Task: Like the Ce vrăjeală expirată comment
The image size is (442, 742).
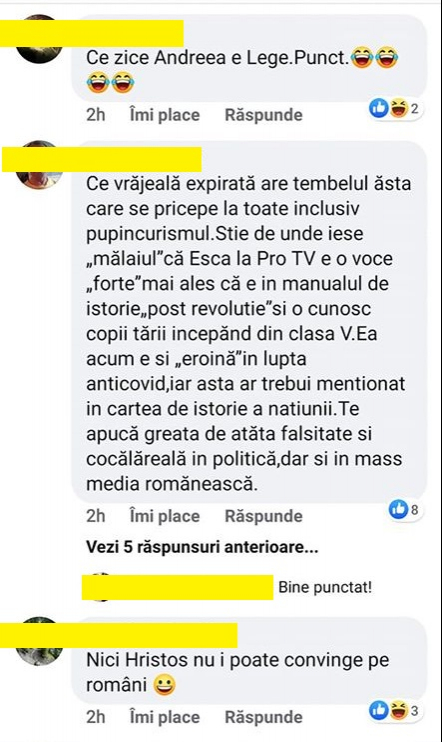Action: 165,516
